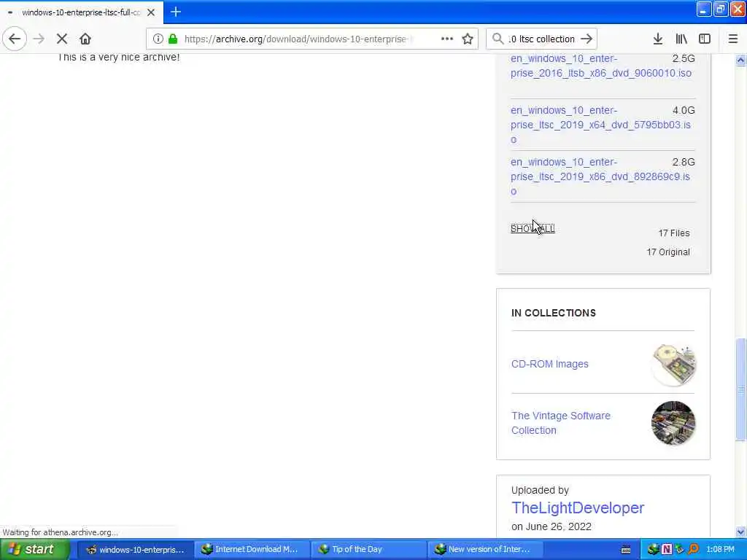Image resolution: width=747 pixels, height=560 pixels.
Task: Click the 1:08 PM system clock
Action: click(x=720, y=550)
